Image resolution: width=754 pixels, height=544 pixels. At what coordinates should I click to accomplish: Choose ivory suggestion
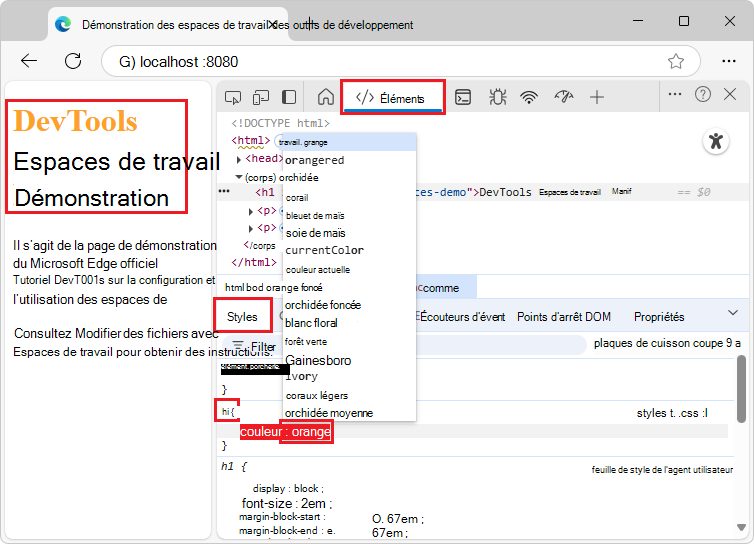point(349,377)
